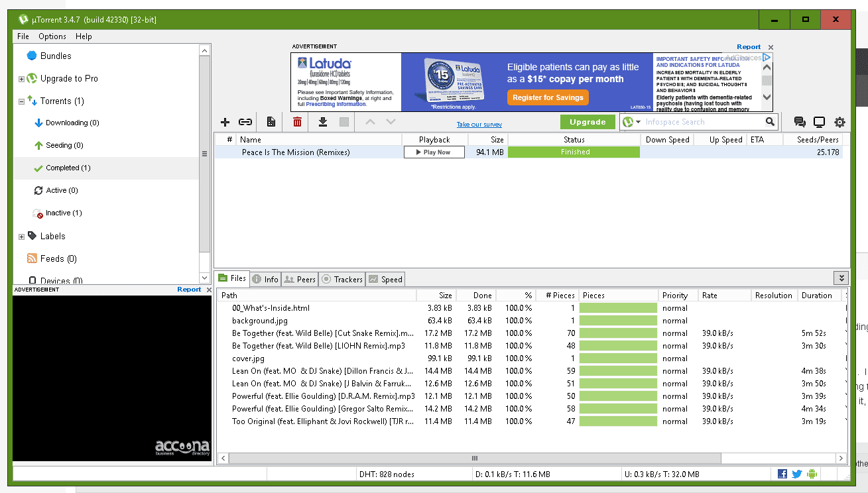Click the Take our survey link
Viewport: 868px width, 493px height.
pos(479,125)
